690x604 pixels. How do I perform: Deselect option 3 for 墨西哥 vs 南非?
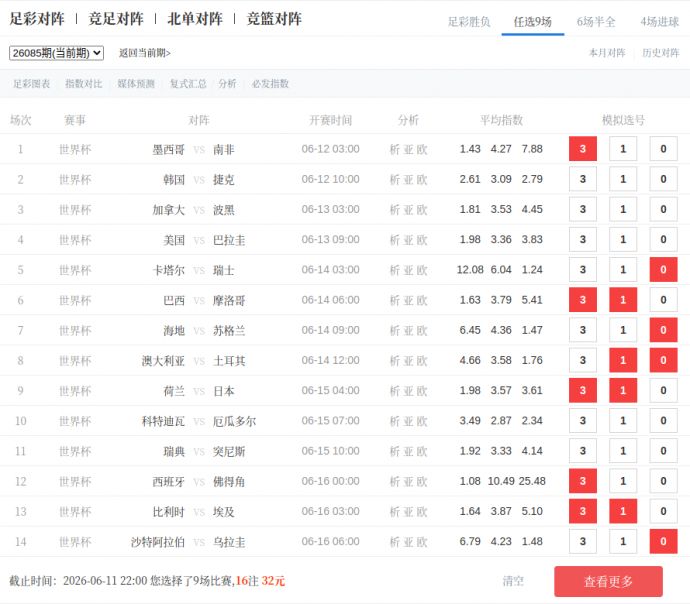coord(583,149)
